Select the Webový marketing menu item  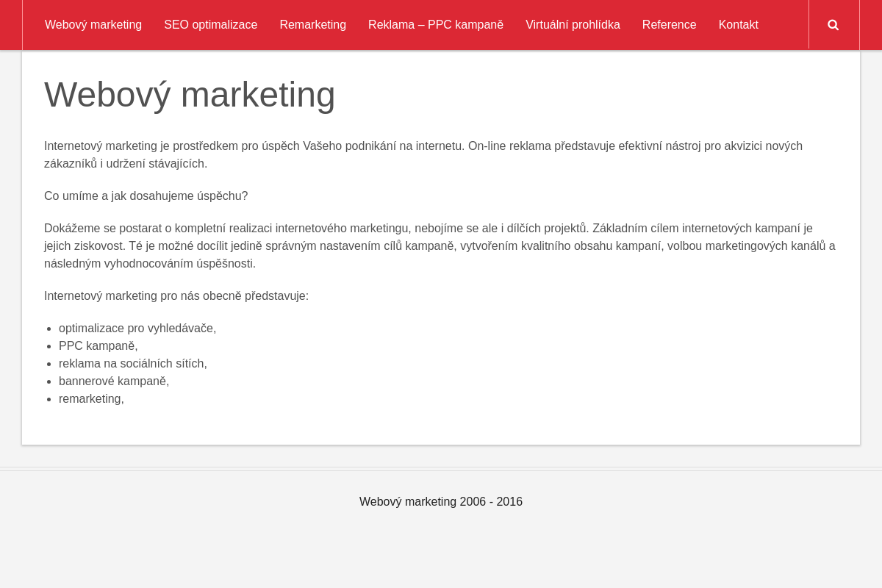click(x=93, y=24)
